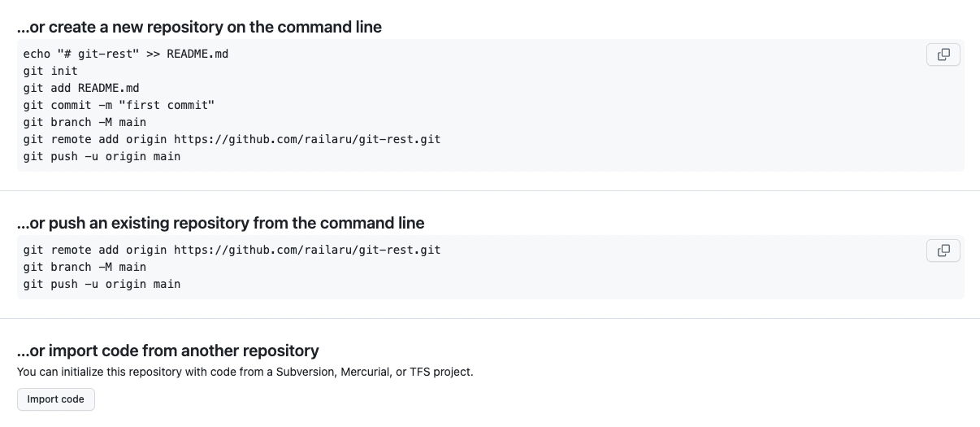This screenshot has width=980, height=427.
Task: Click the "push an existing repository" heading
Action: point(220,223)
